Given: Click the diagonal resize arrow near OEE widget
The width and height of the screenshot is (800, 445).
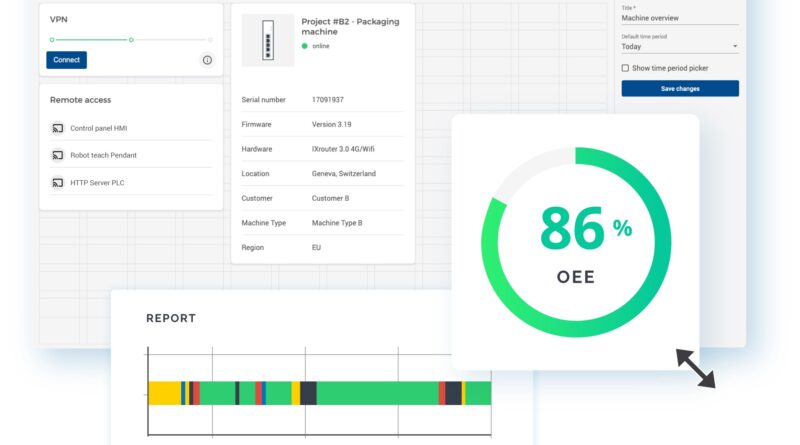Looking at the screenshot, I should pos(695,368).
